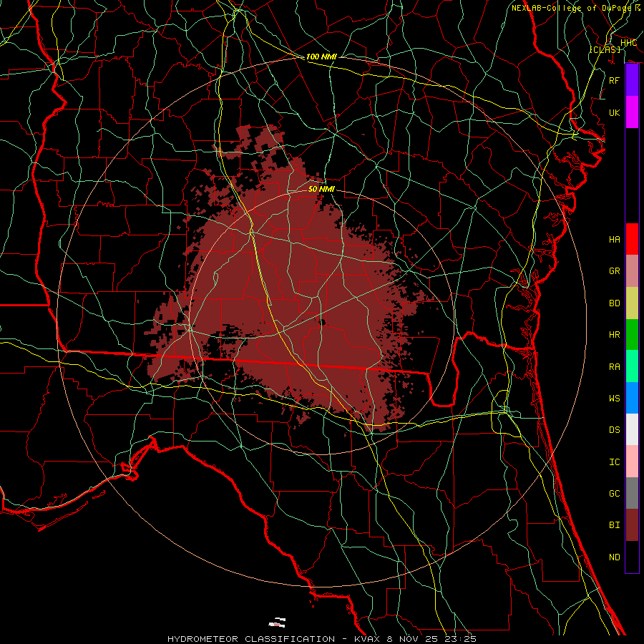Image resolution: width=644 pixels, height=644 pixels.
Task: Click the BD legend label
Action: coord(615,303)
